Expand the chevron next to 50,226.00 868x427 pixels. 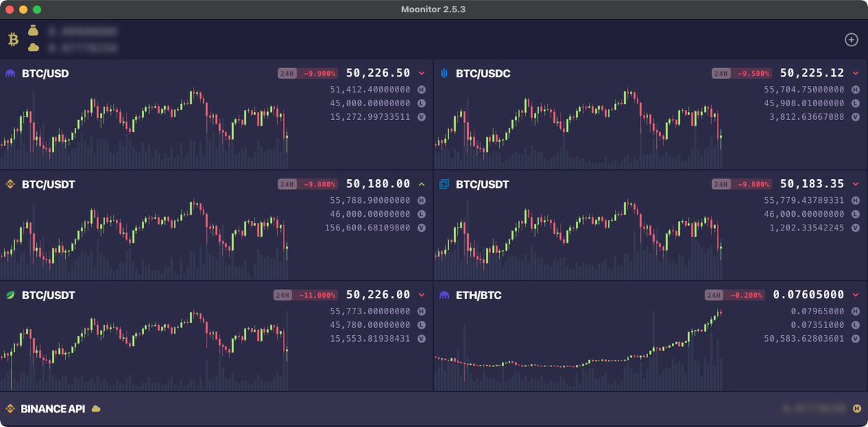click(x=422, y=295)
